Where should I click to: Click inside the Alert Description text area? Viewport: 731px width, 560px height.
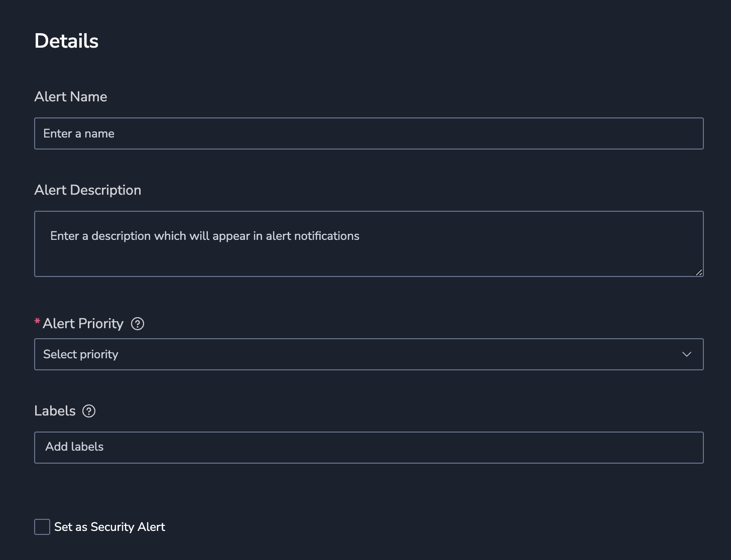[x=369, y=244]
